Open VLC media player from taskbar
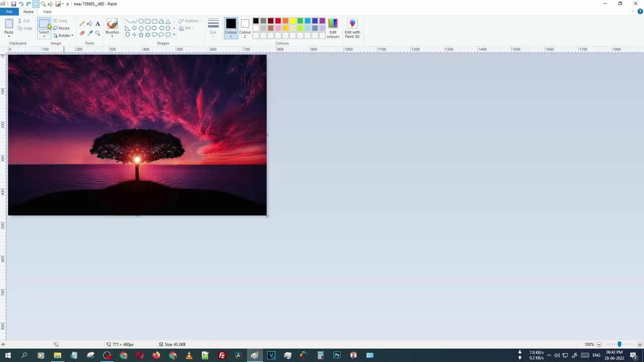This screenshot has width=644, height=362. click(189, 355)
